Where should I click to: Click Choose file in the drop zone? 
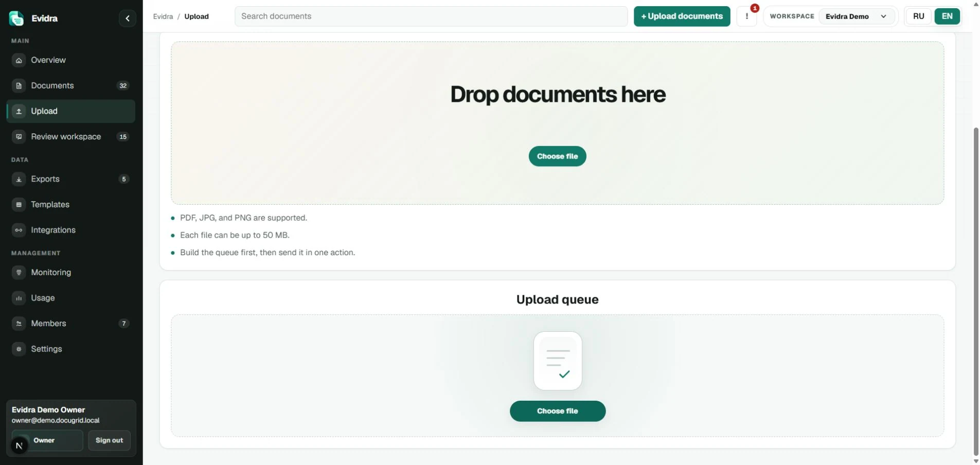coord(557,156)
